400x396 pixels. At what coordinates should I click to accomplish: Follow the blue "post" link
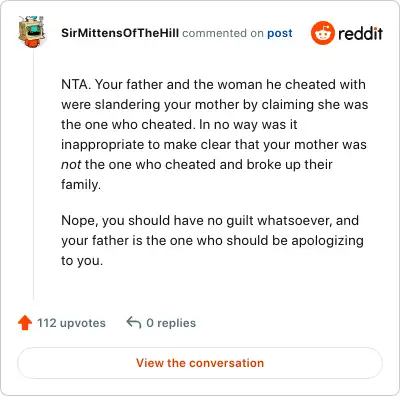[x=280, y=33]
